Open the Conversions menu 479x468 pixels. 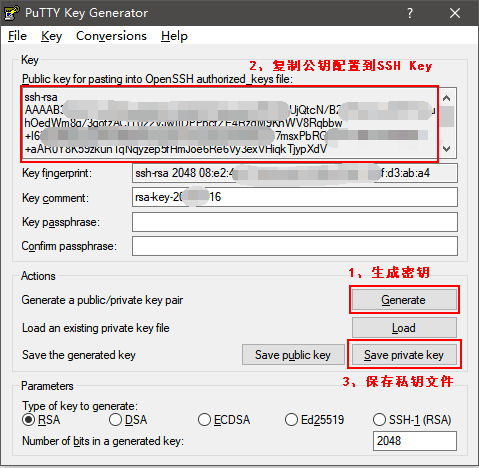click(111, 36)
